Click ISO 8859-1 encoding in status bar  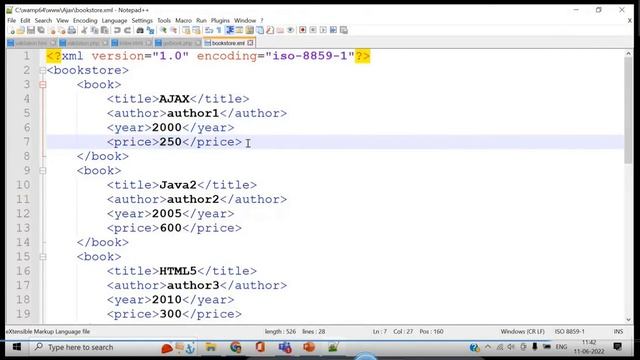569,331
